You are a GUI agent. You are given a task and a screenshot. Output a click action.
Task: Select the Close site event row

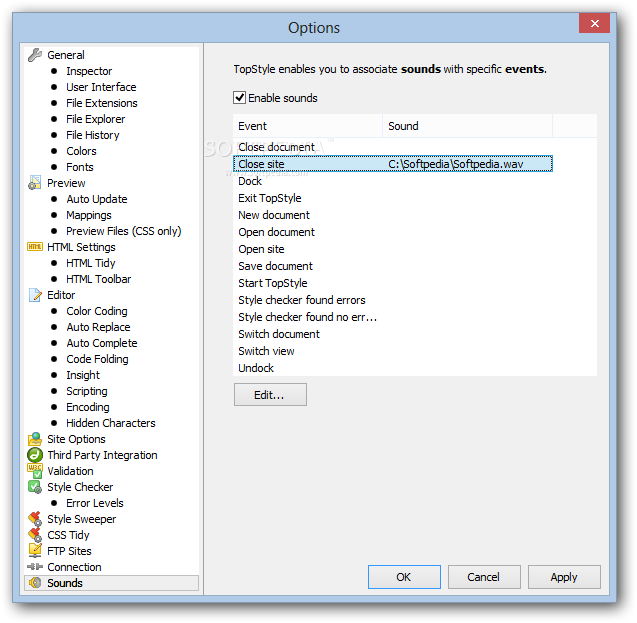393,164
